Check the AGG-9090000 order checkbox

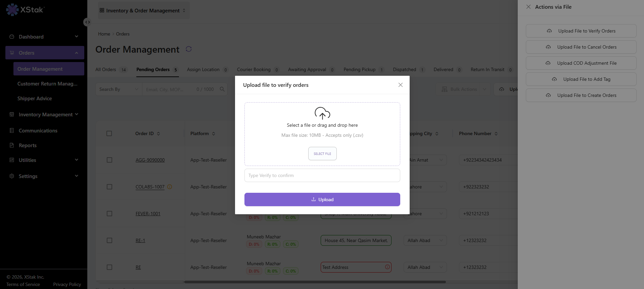[x=109, y=160]
